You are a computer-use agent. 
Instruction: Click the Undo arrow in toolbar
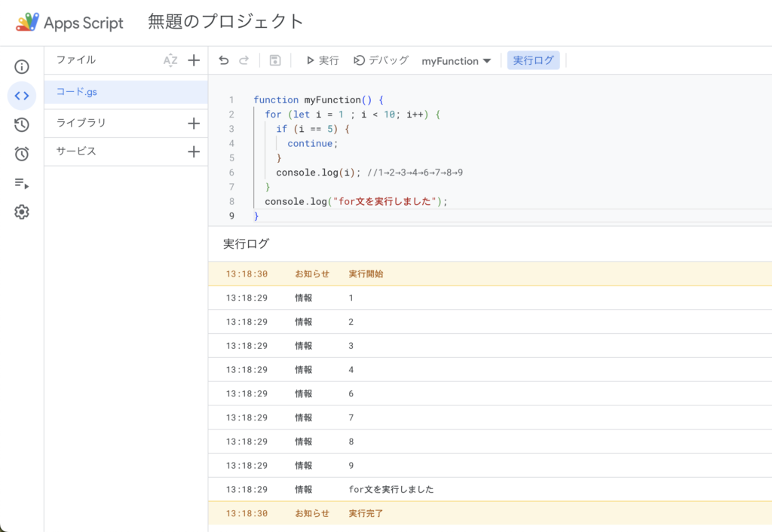224,60
